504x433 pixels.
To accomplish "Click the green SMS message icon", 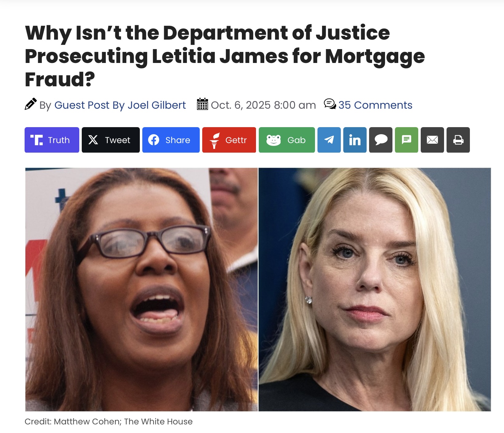I will [407, 140].
